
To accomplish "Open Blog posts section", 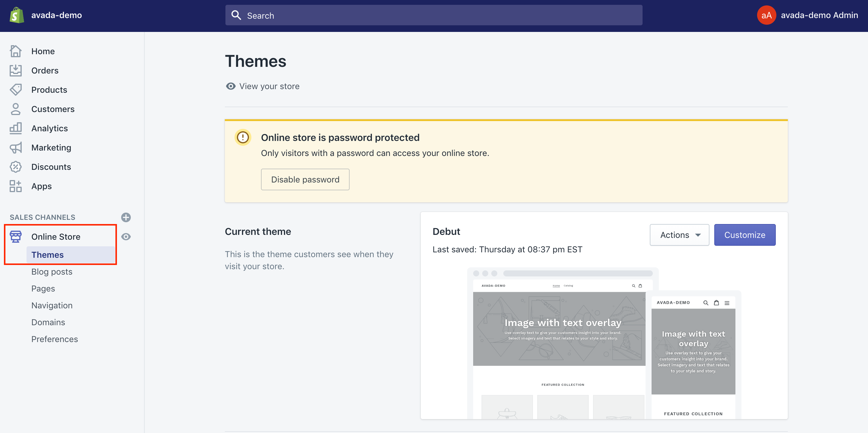I will pos(52,271).
